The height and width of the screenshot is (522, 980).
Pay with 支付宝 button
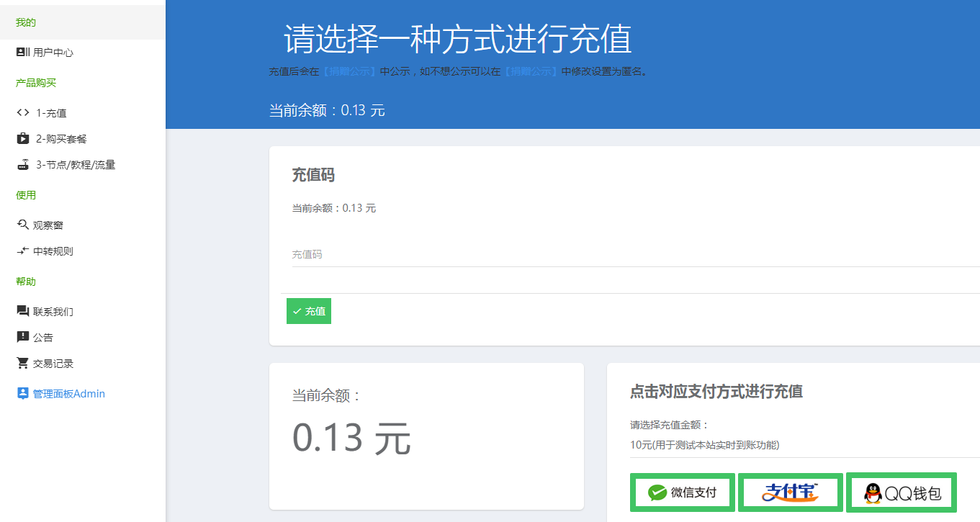(x=791, y=492)
